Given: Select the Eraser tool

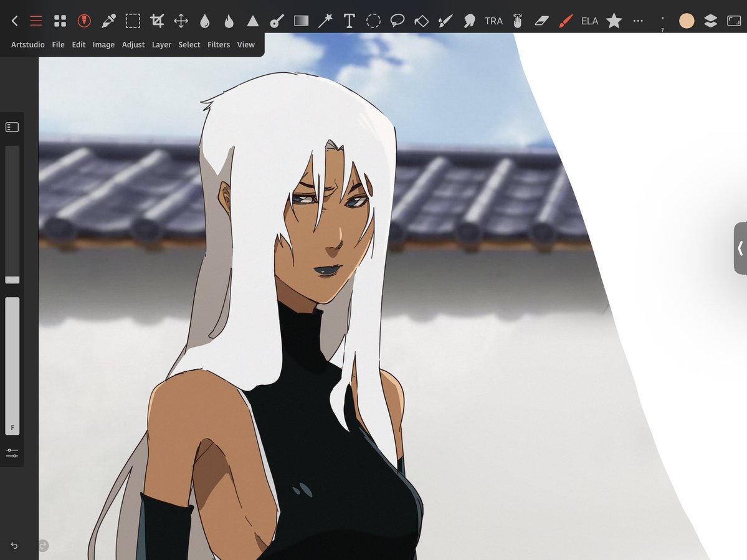Looking at the screenshot, I should tap(541, 21).
